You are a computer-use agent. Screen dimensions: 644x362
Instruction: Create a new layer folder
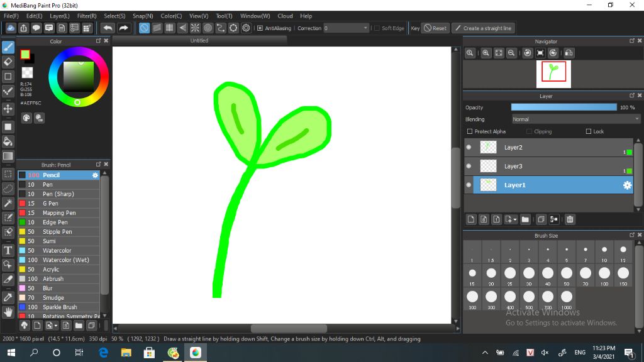click(525, 219)
